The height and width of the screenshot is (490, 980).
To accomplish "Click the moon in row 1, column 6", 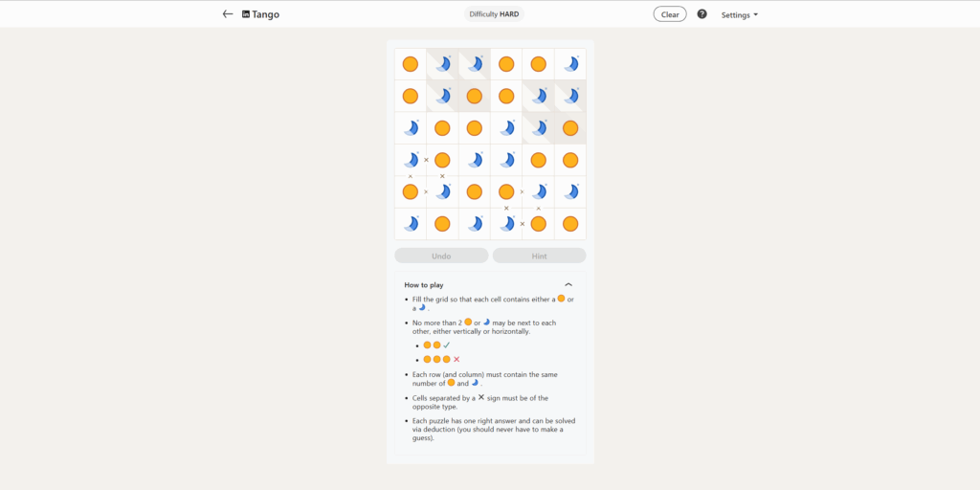I will [570, 64].
